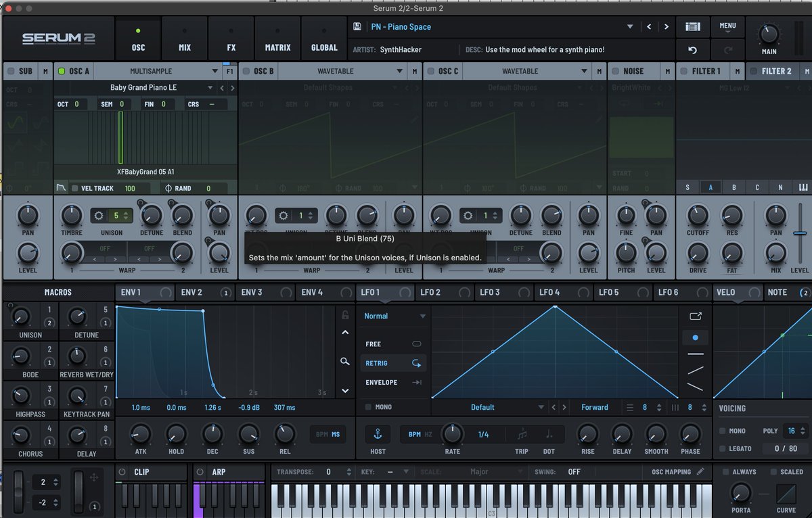
Task: Open the preset browser icon beside MENU
Action: tap(692, 27)
